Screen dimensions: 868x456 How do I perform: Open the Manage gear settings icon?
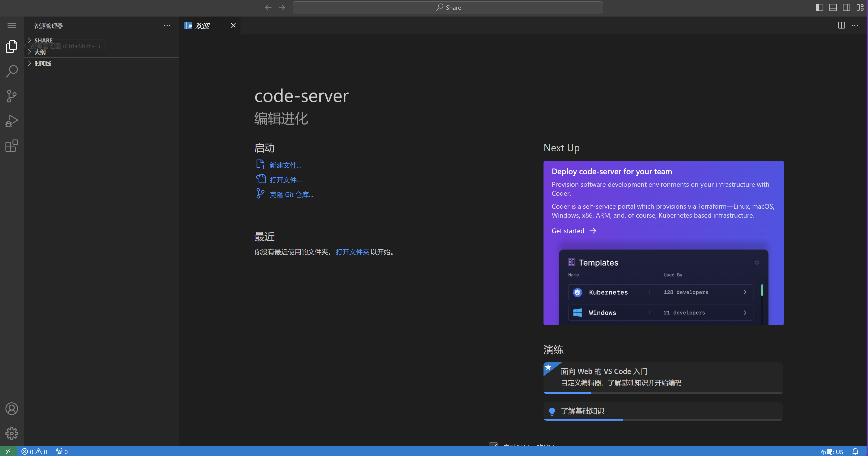coord(12,433)
